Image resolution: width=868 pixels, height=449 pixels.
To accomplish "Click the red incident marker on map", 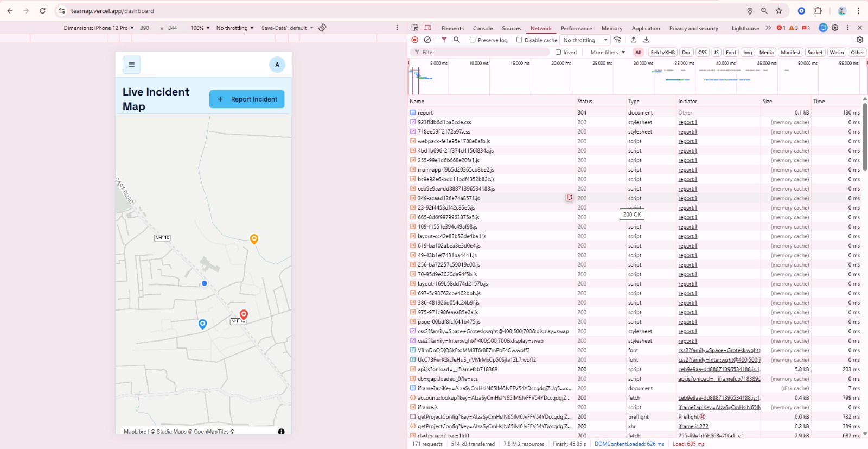I will (x=244, y=314).
